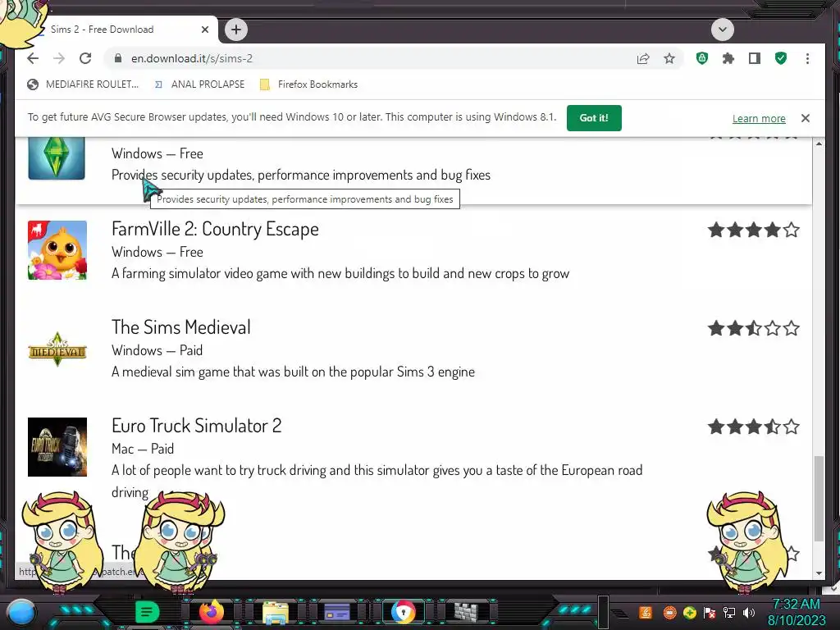The image size is (840, 630).
Task: Click the share page icon
Action: point(643,58)
